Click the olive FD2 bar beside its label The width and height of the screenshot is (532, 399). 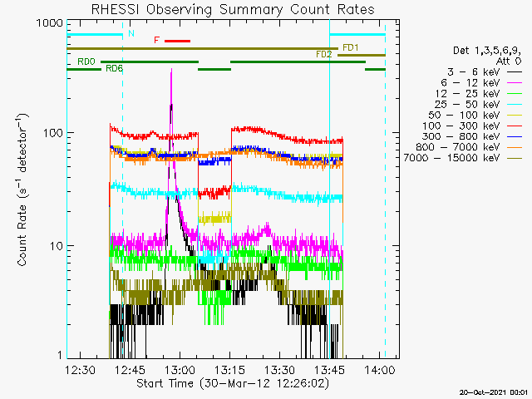362,55
